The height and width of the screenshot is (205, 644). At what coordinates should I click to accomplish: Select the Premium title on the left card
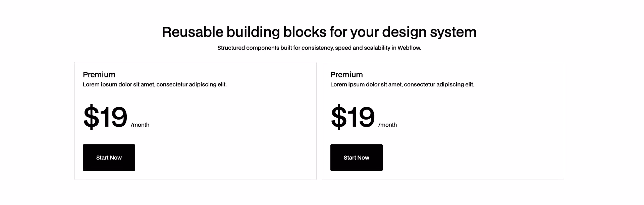click(99, 74)
